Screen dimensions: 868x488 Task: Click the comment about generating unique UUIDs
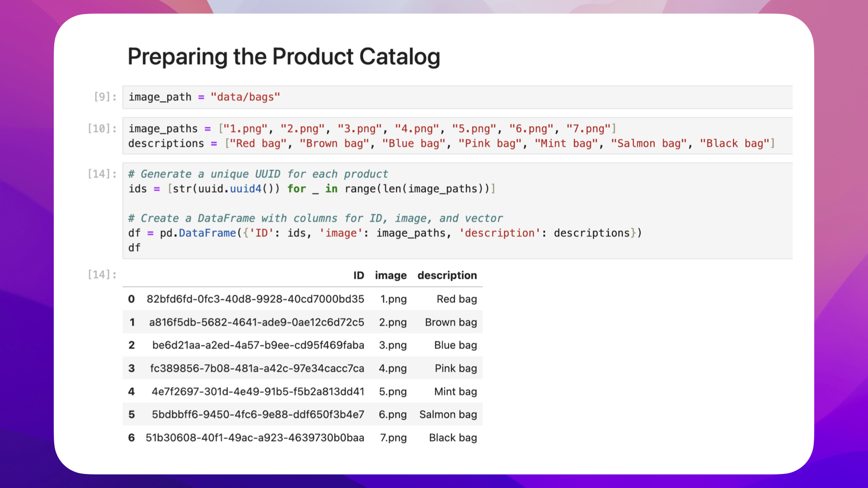point(258,174)
